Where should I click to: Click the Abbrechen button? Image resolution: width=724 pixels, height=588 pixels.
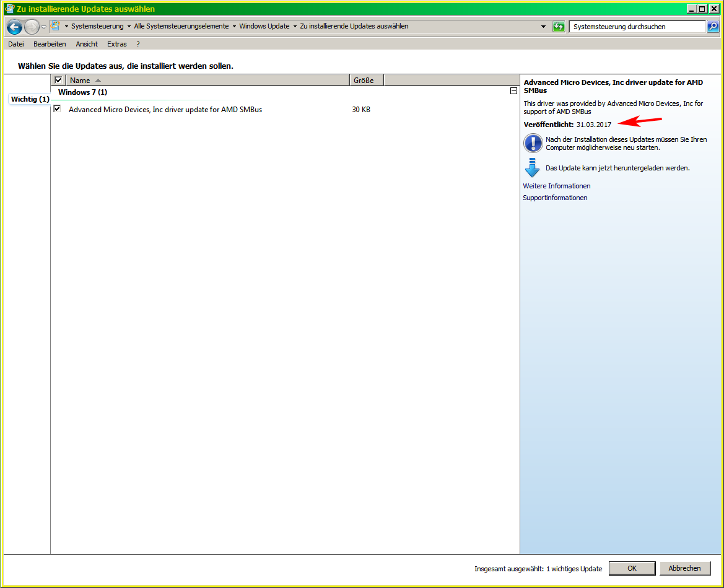685,568
